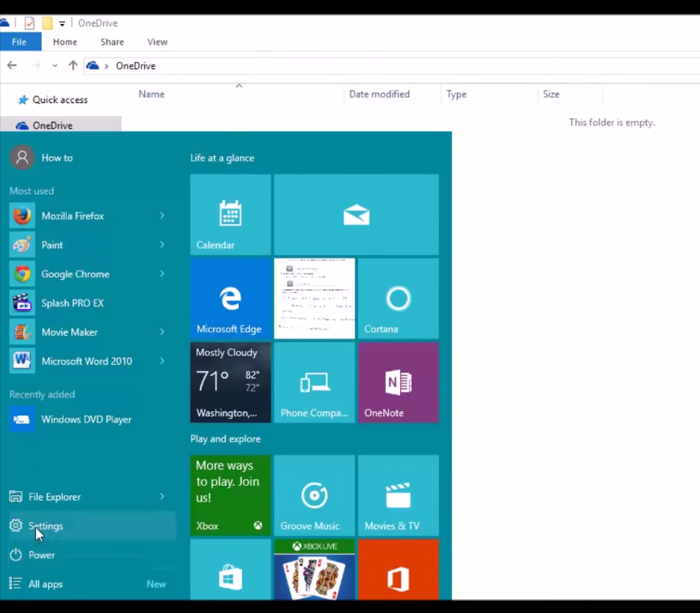The width and height of the screenshot is (700, 613).
Task: Open the Mail tile
Action: (x=356, y=215)
